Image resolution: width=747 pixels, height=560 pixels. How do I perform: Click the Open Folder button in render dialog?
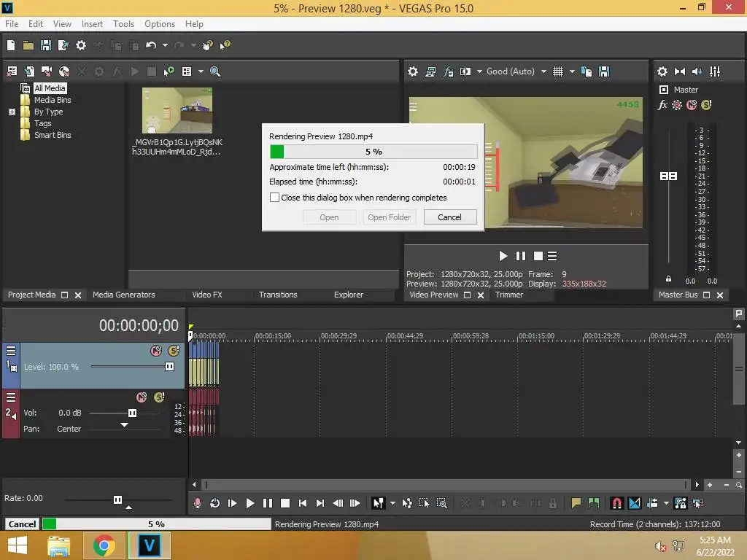tap(390, 217)
